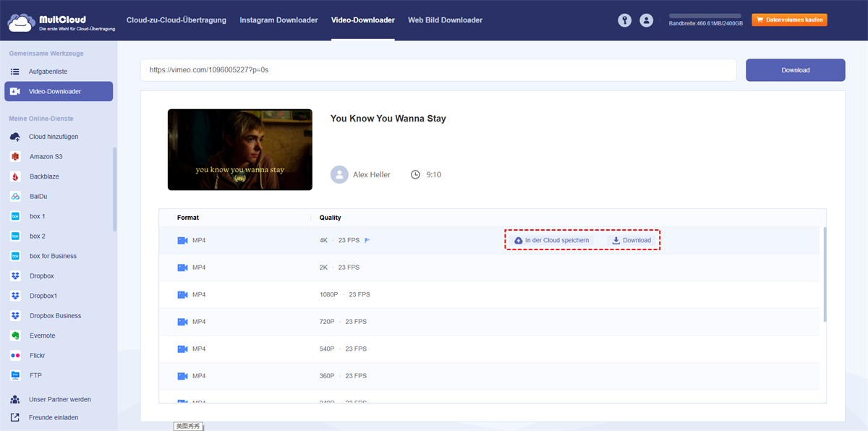Click the Bandbreite usage progress bar

(705, 15)
